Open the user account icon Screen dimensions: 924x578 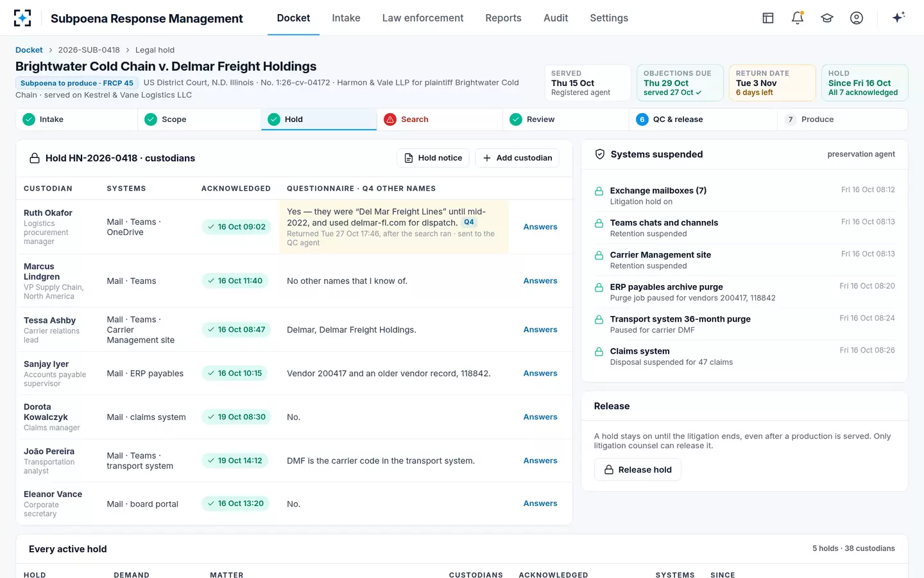click(857, 18)
